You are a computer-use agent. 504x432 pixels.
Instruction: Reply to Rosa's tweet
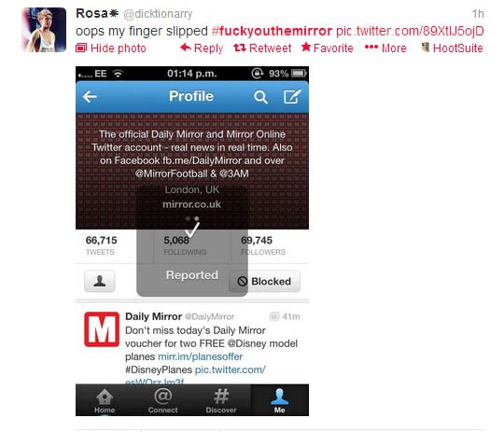click(x=202, y=49)
